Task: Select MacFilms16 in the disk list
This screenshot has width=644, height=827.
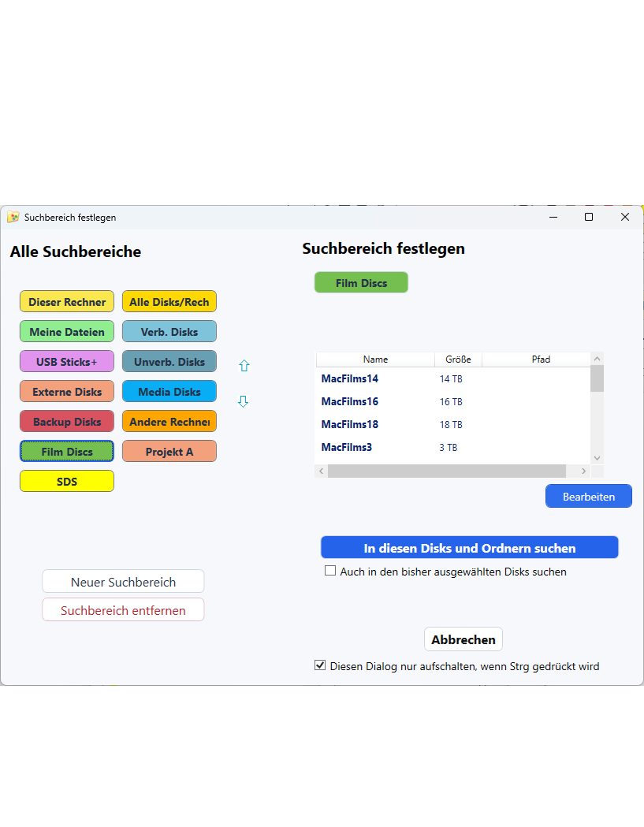Action: [x=350, y=401]
